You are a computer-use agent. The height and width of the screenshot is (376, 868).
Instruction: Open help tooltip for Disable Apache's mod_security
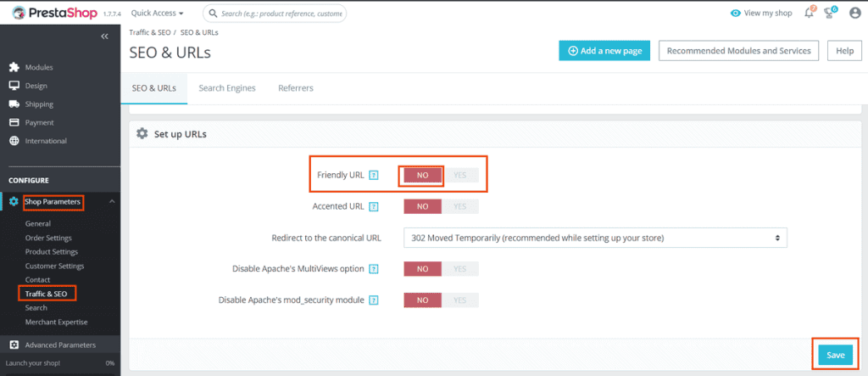374,300
